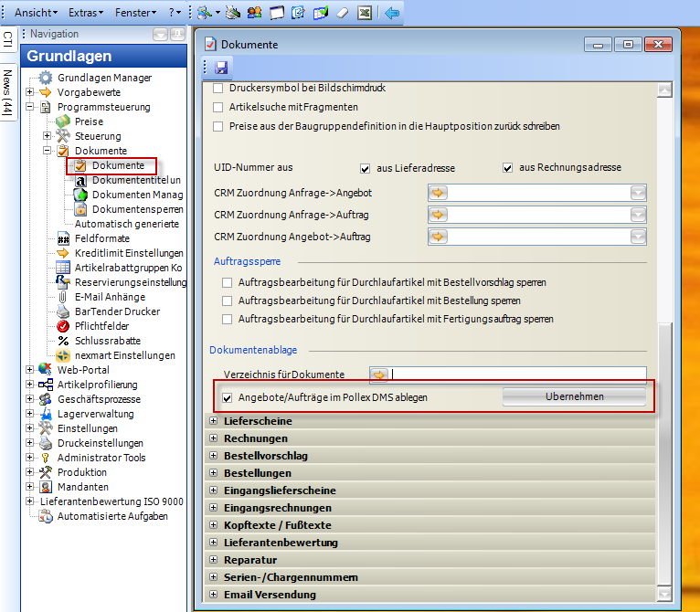Click the Verzeichnis für Dokumente text field
Viewport: 700px width, 612px height.
tap(518, 375)
